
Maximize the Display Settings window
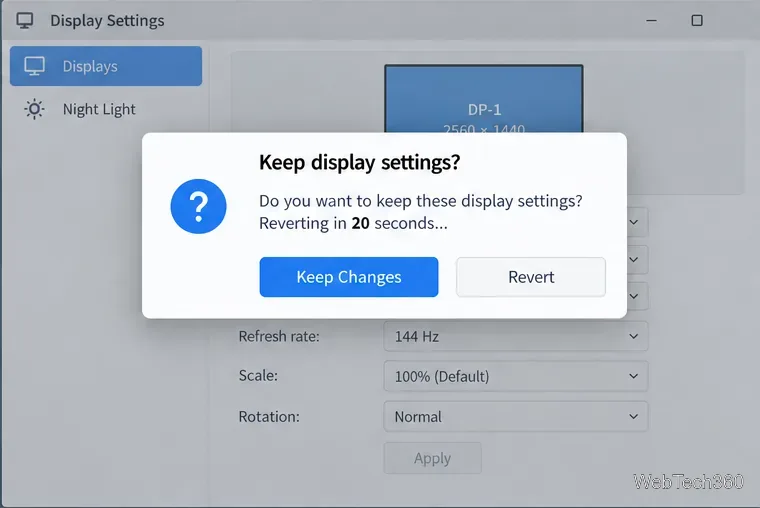point(697,20)
